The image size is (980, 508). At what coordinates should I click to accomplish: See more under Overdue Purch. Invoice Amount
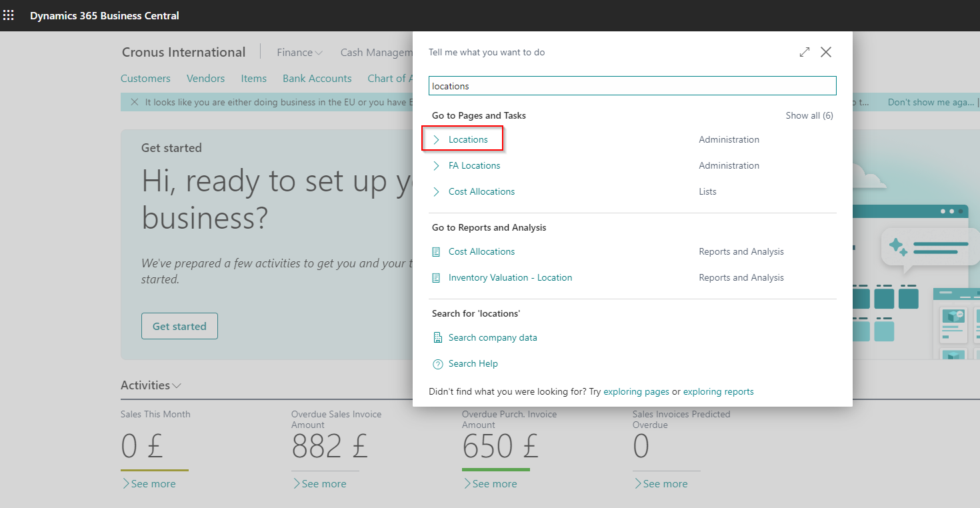click(x=491, y=484)
